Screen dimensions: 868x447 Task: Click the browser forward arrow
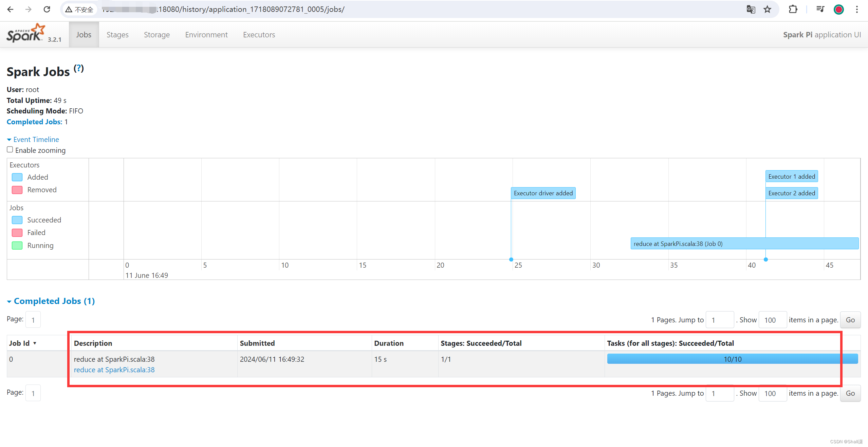tap(29, 10)
